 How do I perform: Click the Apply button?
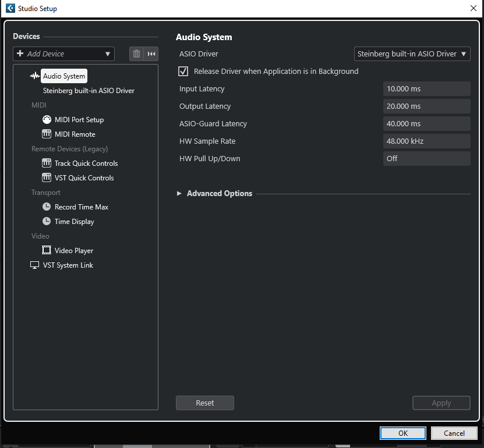441,403
